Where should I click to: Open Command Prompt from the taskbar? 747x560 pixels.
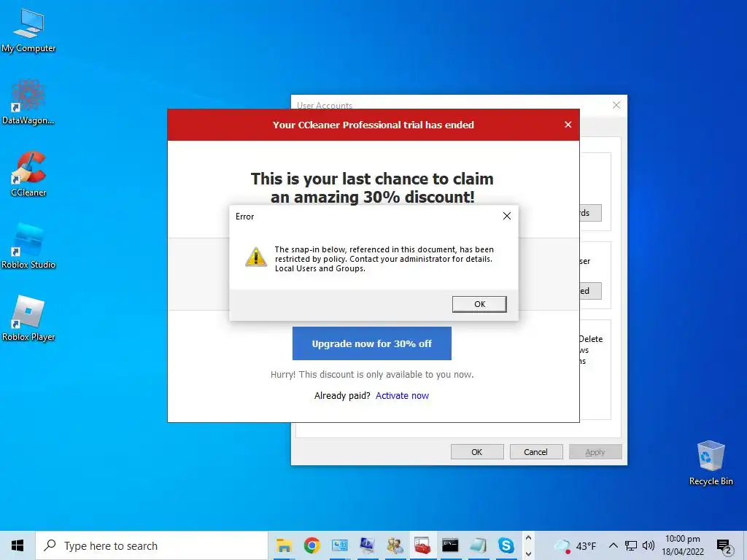[x=449, y=545]
